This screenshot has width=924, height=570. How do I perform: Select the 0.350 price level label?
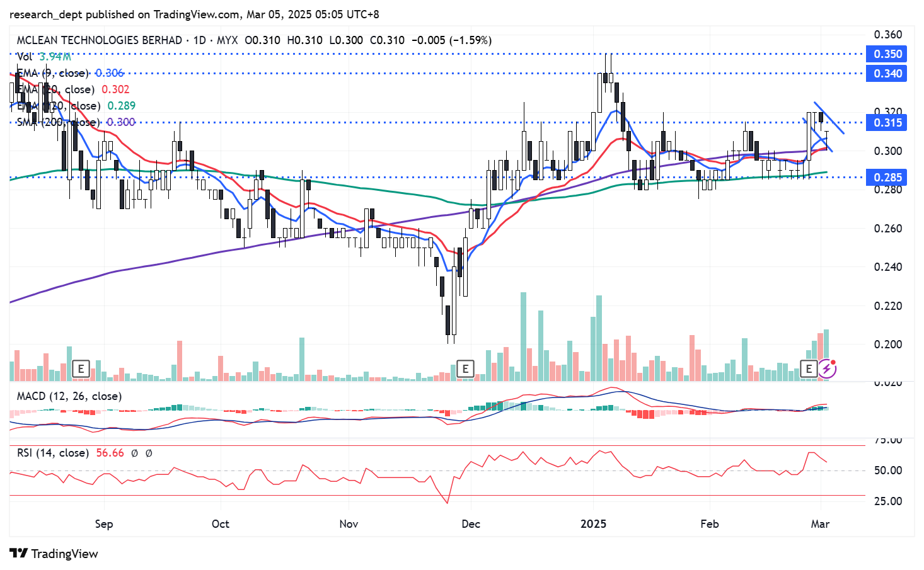[x=887, y=54]
